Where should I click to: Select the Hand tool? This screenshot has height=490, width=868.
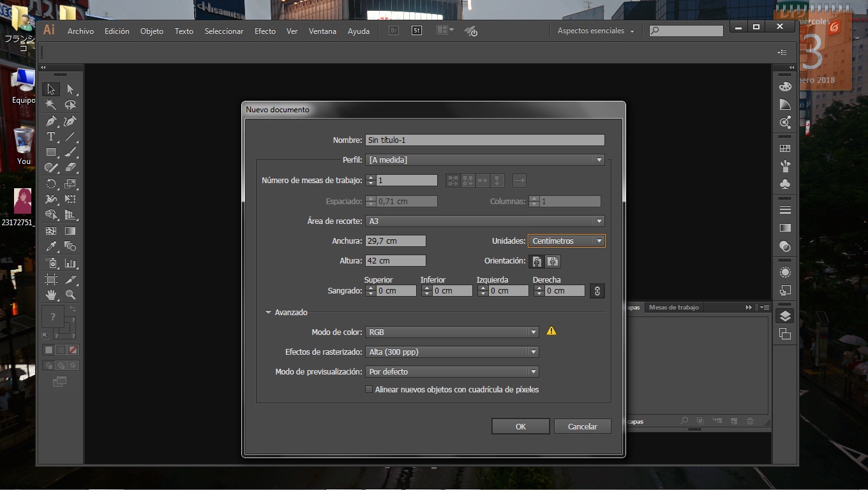point(51,295)
